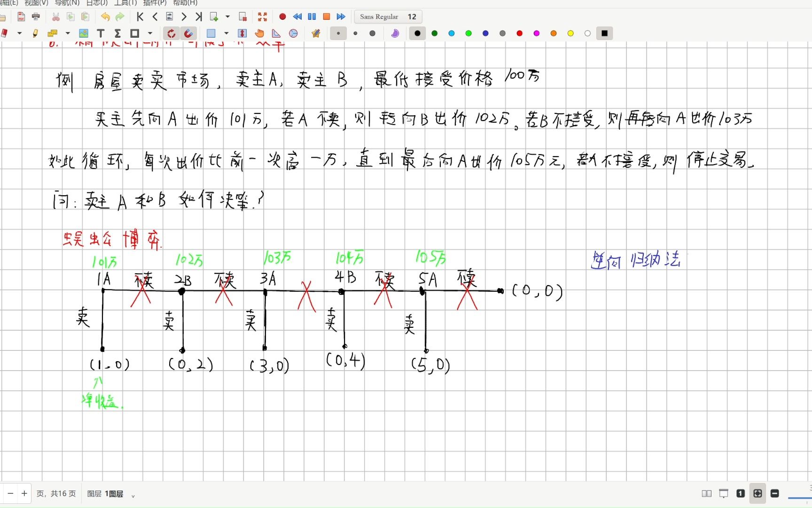This screenshot has width=812, height=508.
Task: Open the image insertion tool
Action: 84,33
